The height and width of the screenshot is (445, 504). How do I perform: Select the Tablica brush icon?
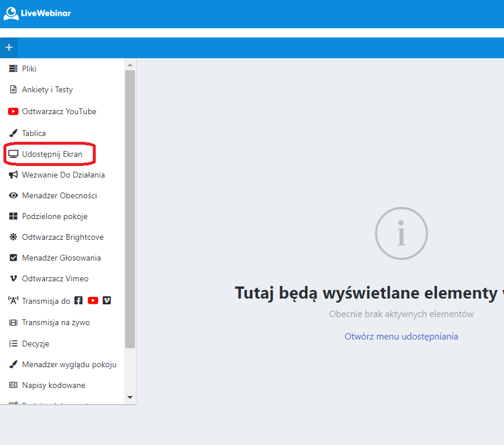(13, 133)
